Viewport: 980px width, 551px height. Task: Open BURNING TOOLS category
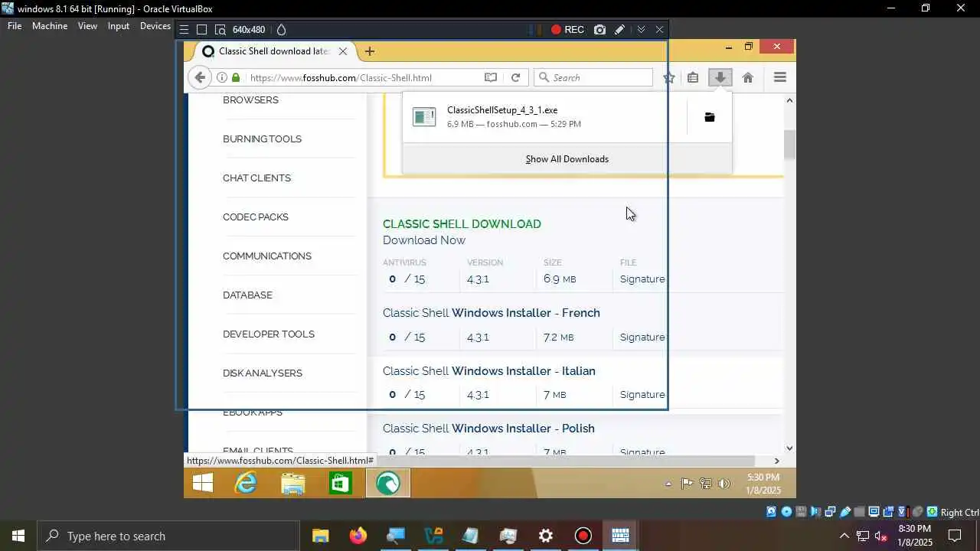point(262,139)
